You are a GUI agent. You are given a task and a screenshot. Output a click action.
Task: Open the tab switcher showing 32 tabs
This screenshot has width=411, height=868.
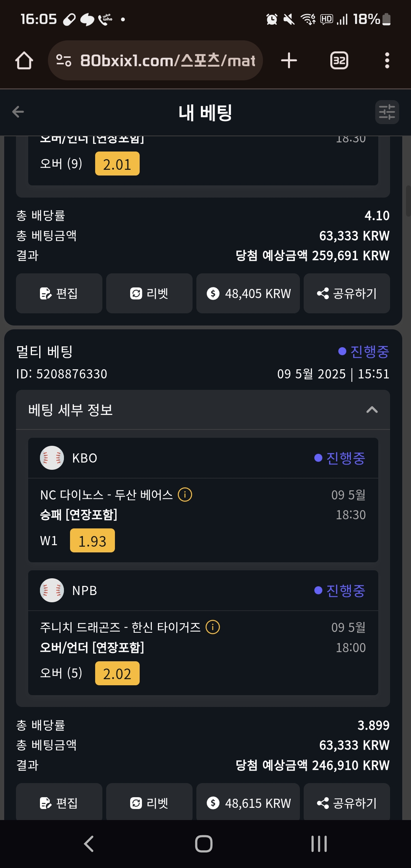(339, 61)
